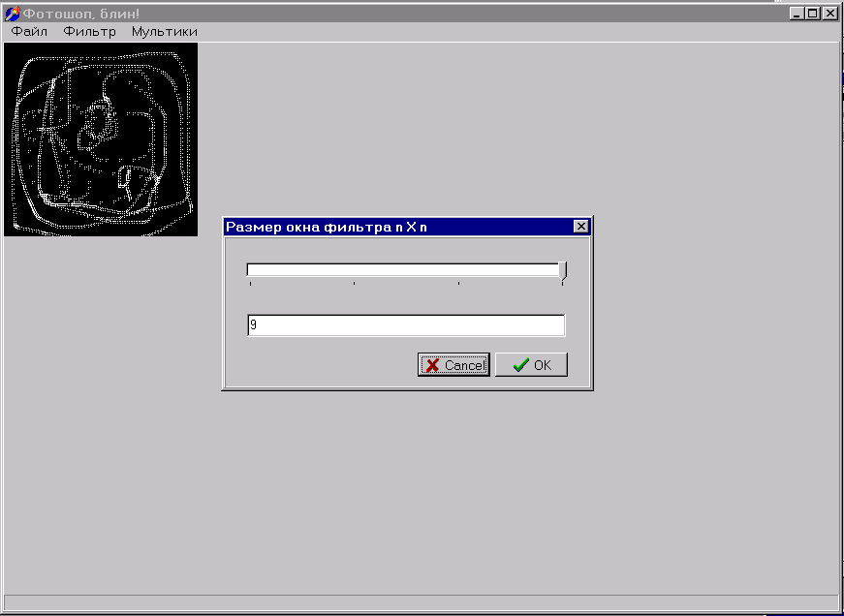The height and width of the screenshot is (616, 844).
Task: Open the Фильтр menu
Action: pyautogui.click(x=89, y=32)
